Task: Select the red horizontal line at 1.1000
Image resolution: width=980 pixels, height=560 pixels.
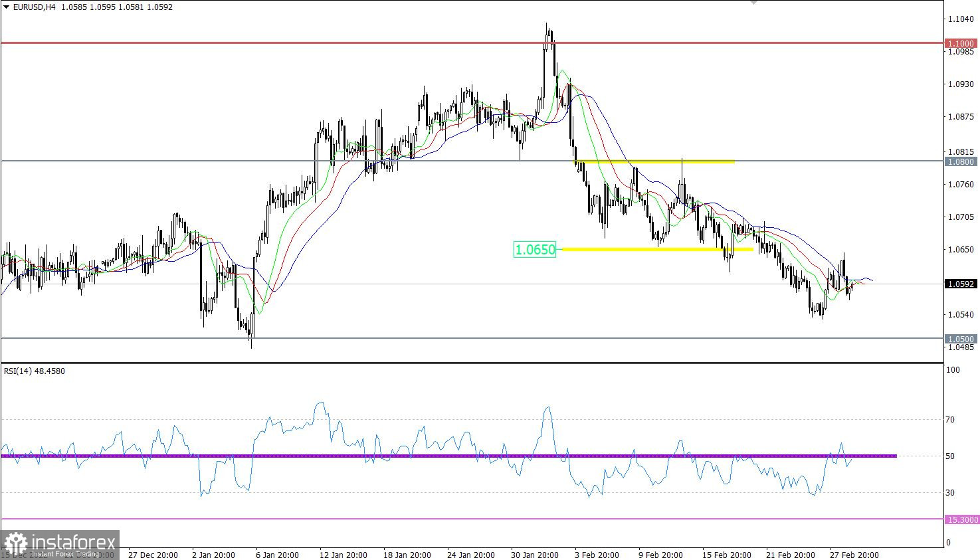Action: click(472, 43)
